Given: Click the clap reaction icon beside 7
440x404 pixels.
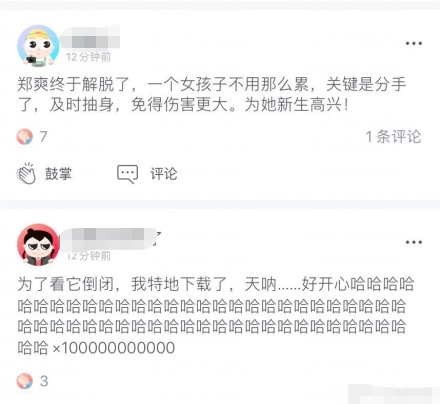Looking at the screenshot, I should (x=25, y=137).
